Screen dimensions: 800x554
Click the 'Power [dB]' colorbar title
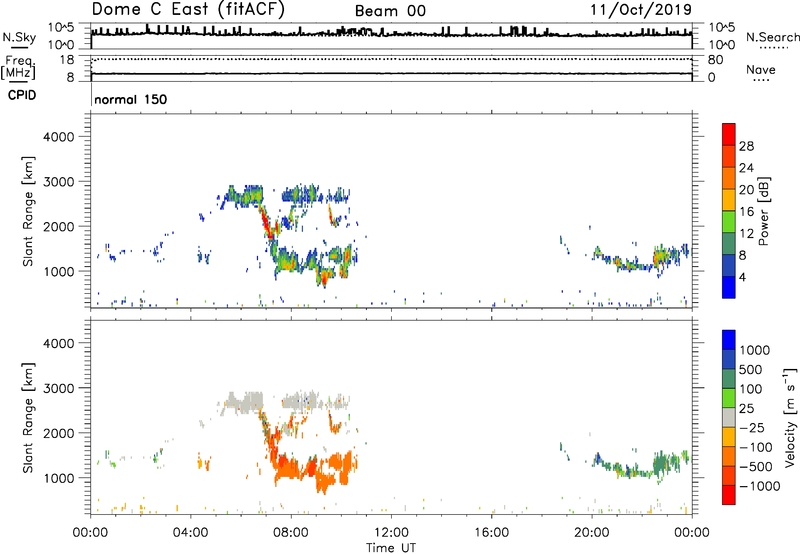(x=763, y=211)
